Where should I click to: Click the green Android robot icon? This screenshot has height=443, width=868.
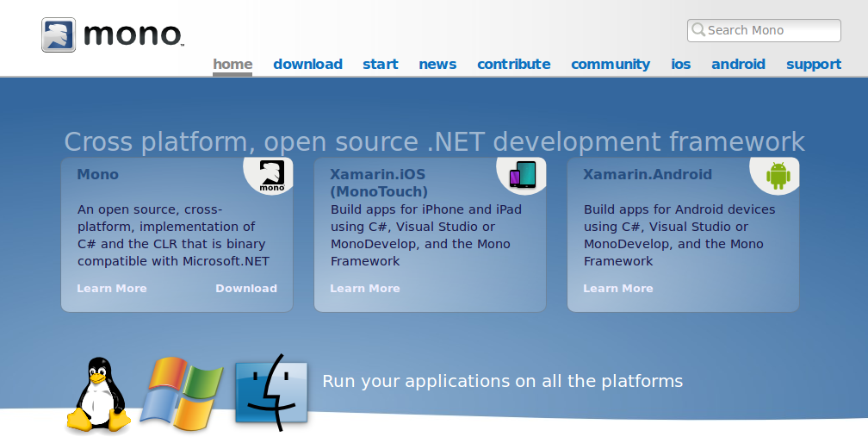pos(778,176)
